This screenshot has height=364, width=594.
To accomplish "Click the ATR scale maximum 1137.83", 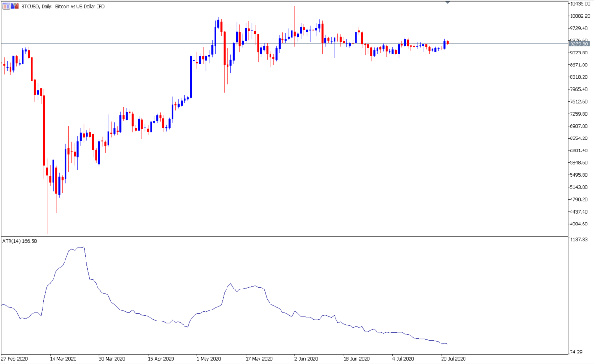I will pyautogui.click(x=579, y=240).
